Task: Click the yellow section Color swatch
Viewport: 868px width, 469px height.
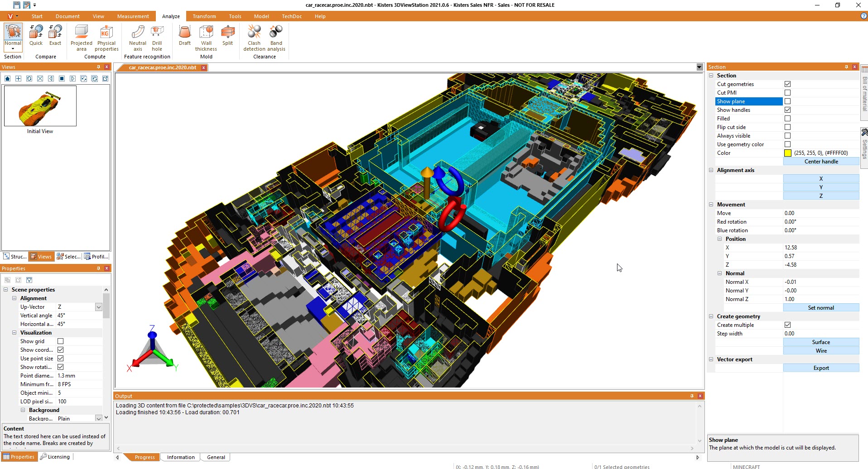Action: [788, 153]
